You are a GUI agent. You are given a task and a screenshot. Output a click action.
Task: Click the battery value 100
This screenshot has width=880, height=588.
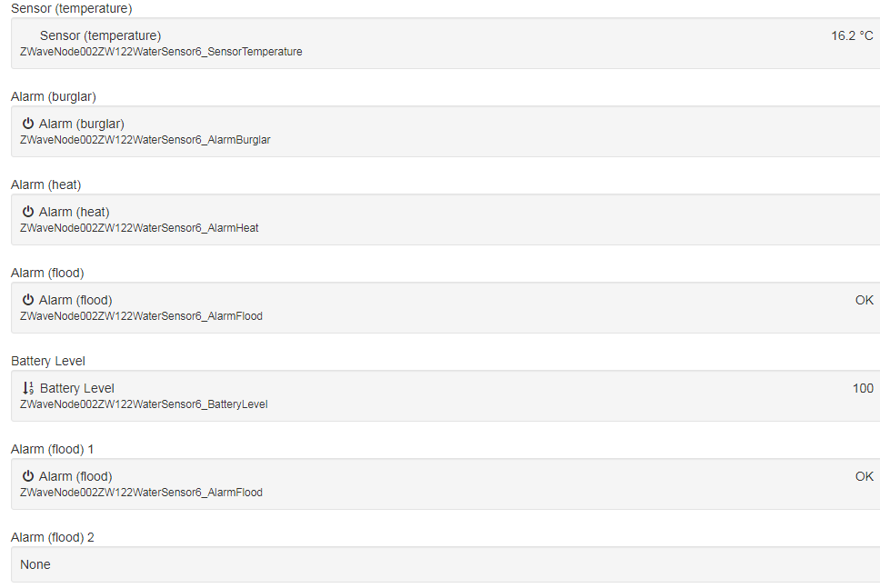click(863, 388)
